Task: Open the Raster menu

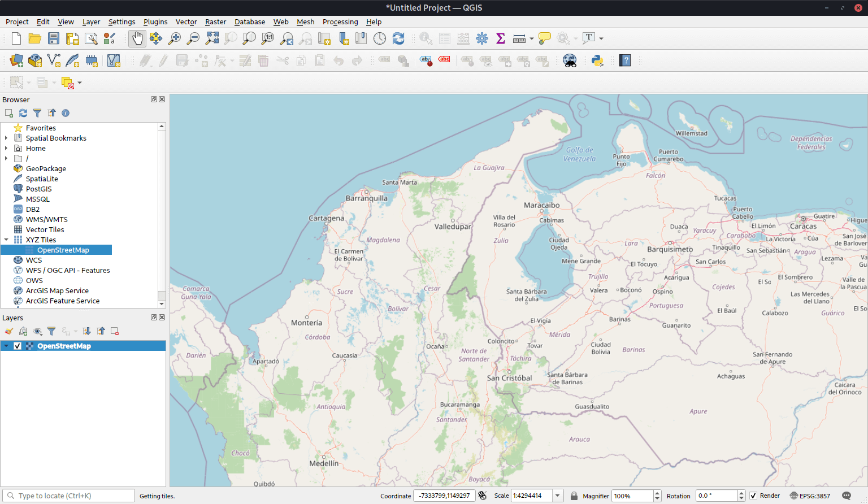Action: [x=215, y=21]
